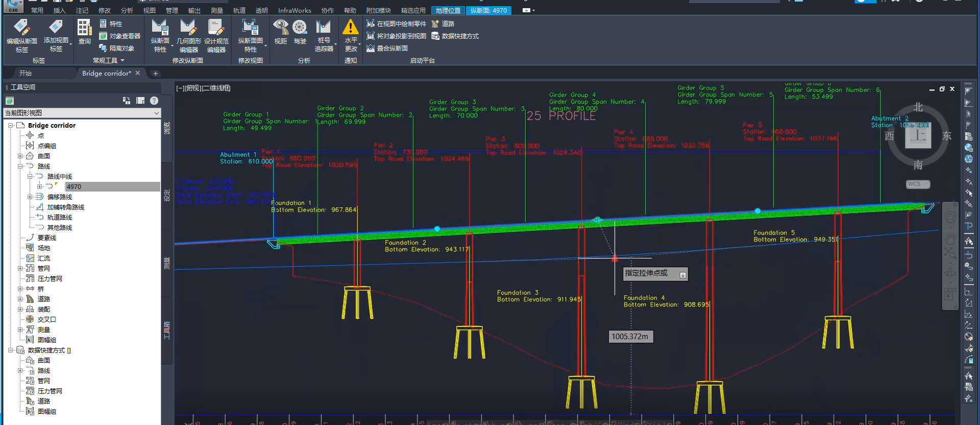Image resolution: width=980 pixels, height=425 pixels.
Task: Collapse the 路线中线 tree node
Action: coord(30,176)
